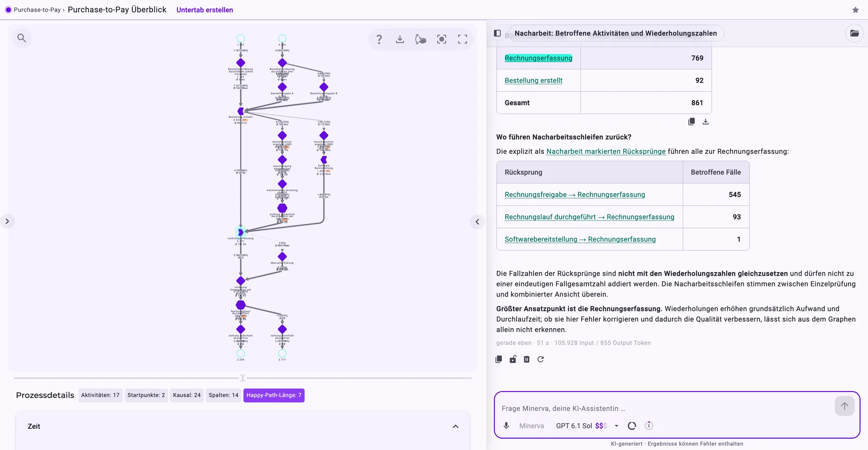This screenshot has width=868, height=450.
Task: Click the unlock icon below answer
Action: tap(513, 359)
